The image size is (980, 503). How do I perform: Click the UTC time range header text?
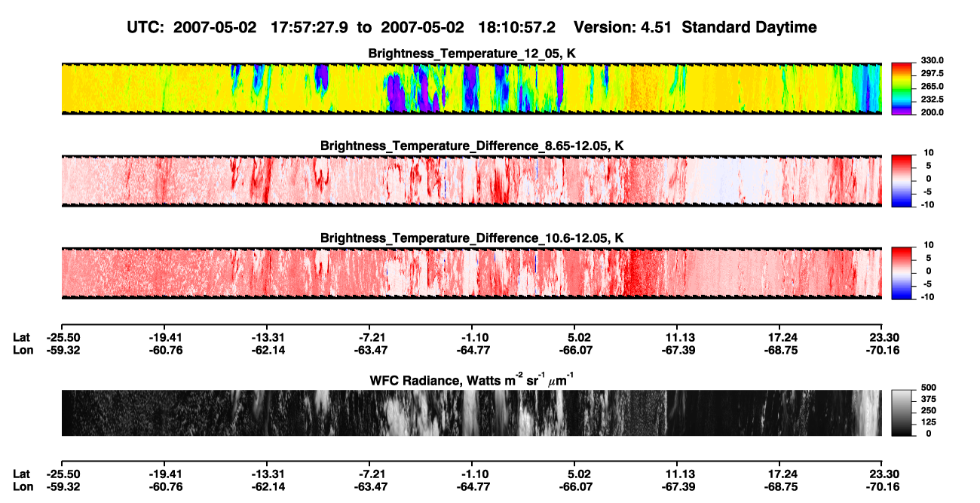coord(471,28)
